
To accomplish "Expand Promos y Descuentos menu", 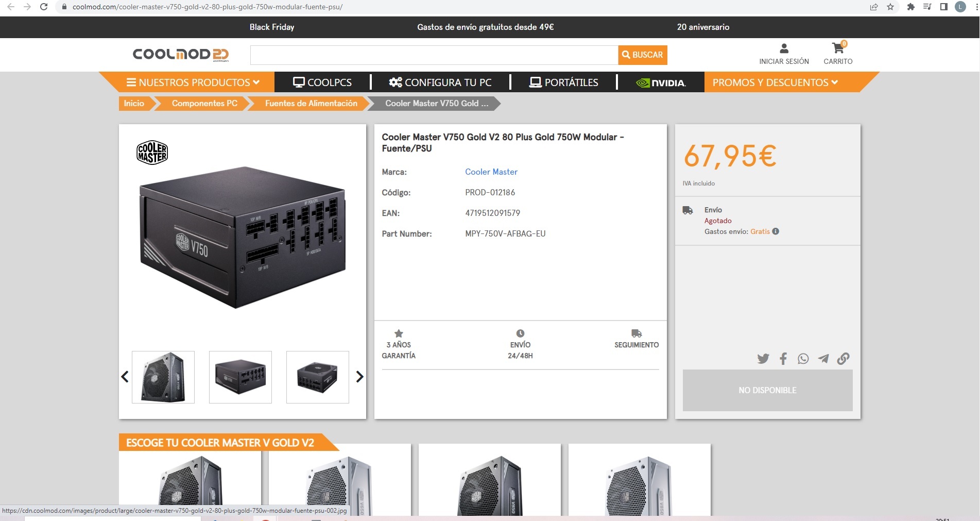I will tap(775, 82).
